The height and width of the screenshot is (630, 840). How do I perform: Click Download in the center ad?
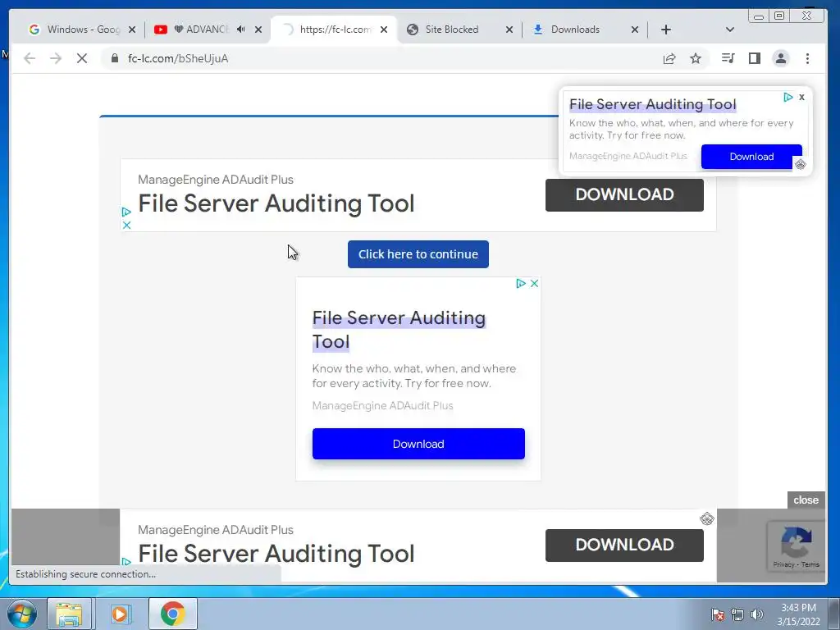[418, 444]
